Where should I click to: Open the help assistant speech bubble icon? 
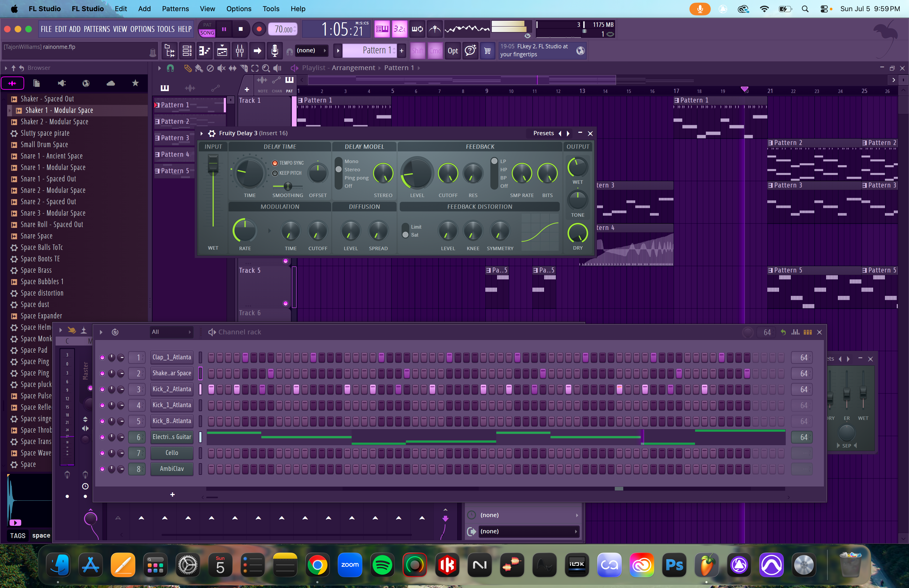tap(470, 51)
